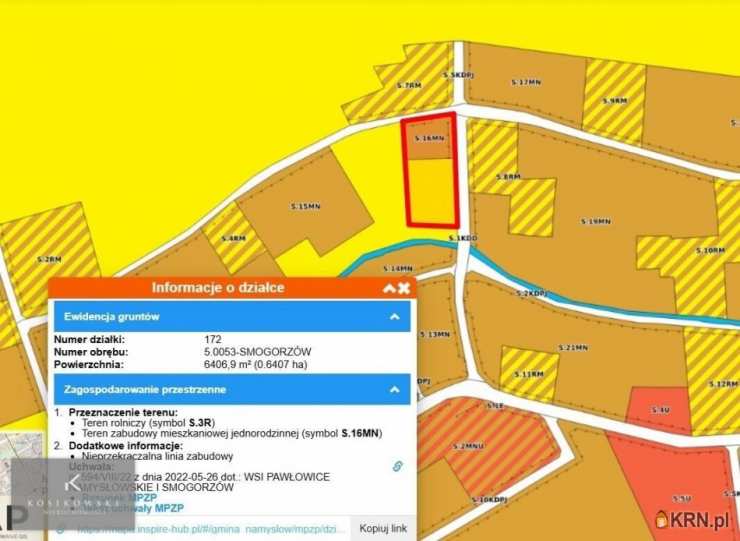This screenshot has height=541, width=740.
Task: Click the striped S.8RM plot
Action: click(x=508, y=177)
